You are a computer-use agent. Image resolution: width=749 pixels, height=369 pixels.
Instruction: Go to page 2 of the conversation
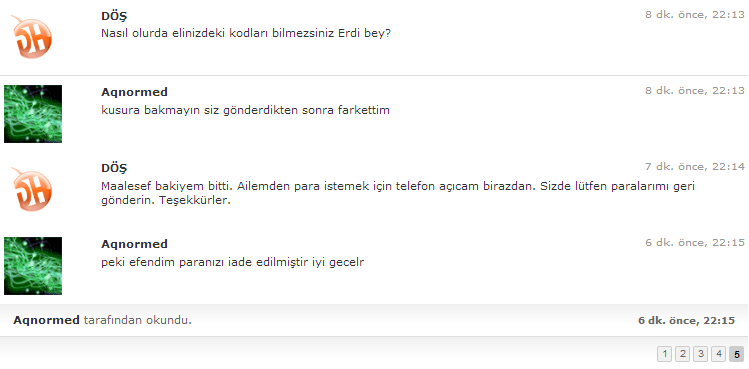[683, 354]
